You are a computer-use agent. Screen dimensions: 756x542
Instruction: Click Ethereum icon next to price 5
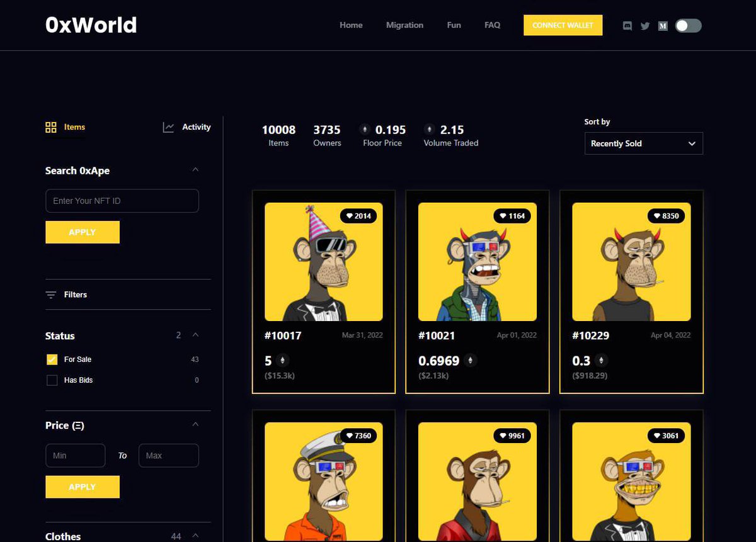(x=282, y=361)
